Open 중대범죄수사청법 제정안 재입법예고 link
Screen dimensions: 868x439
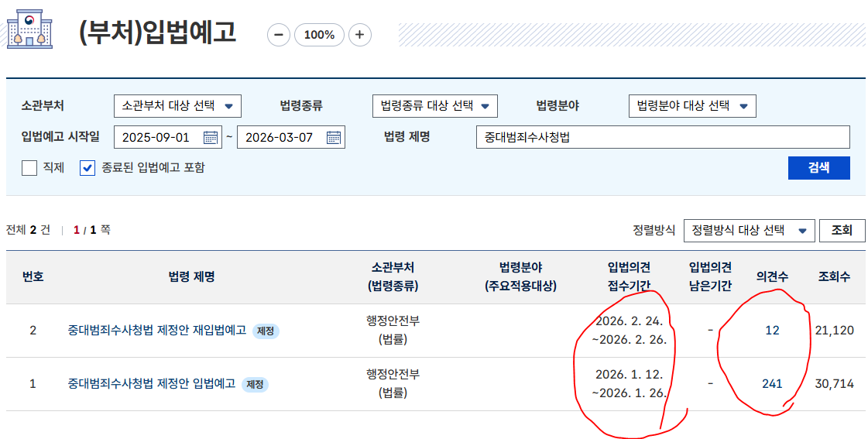point(157,331)
